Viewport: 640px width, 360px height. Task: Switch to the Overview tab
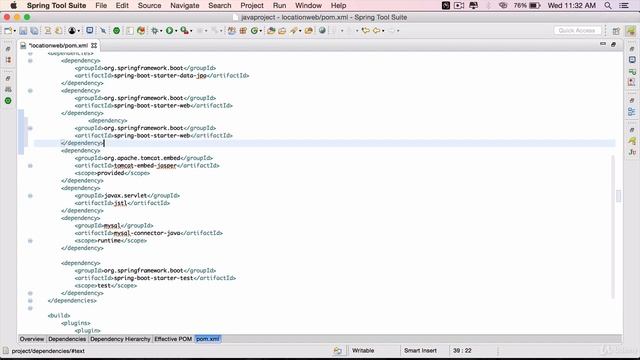[x=32, y=339]
